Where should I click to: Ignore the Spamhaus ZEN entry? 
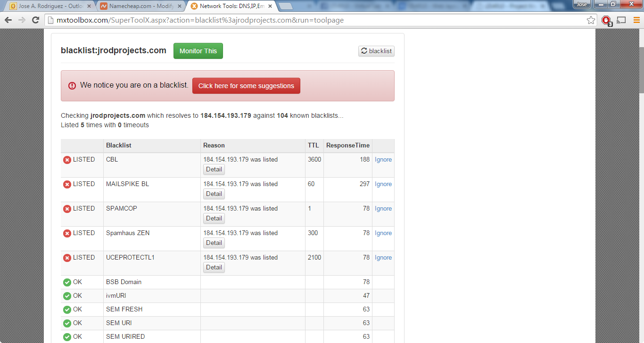point(383,233)
